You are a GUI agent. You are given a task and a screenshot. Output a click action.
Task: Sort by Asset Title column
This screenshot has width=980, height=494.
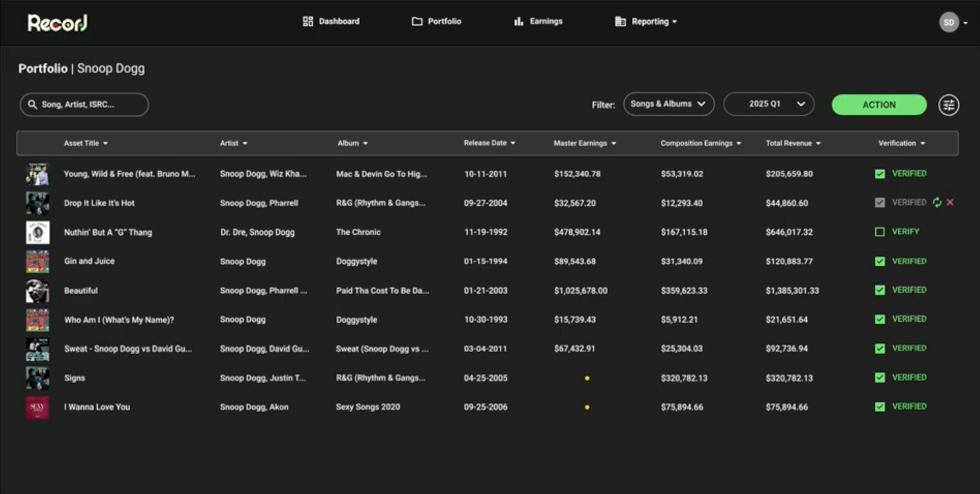point(86,143)
